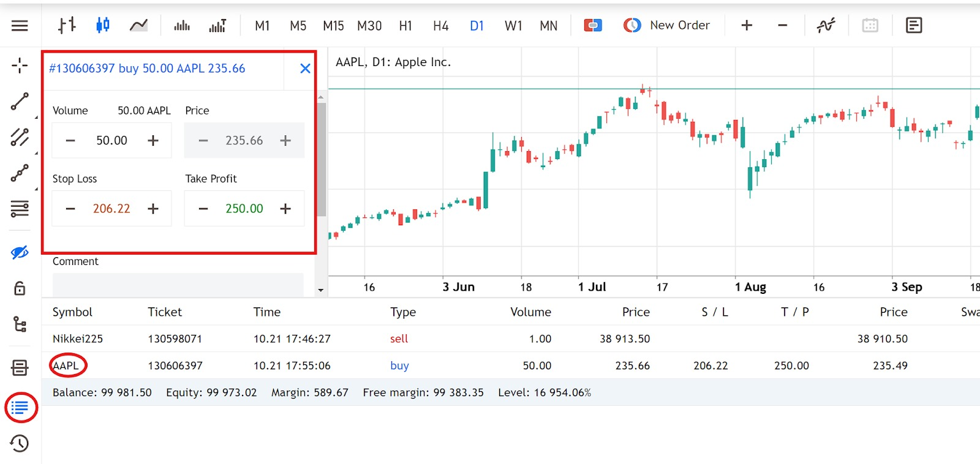Click the New Order button
Screen dimensions: 980x464
666,25
